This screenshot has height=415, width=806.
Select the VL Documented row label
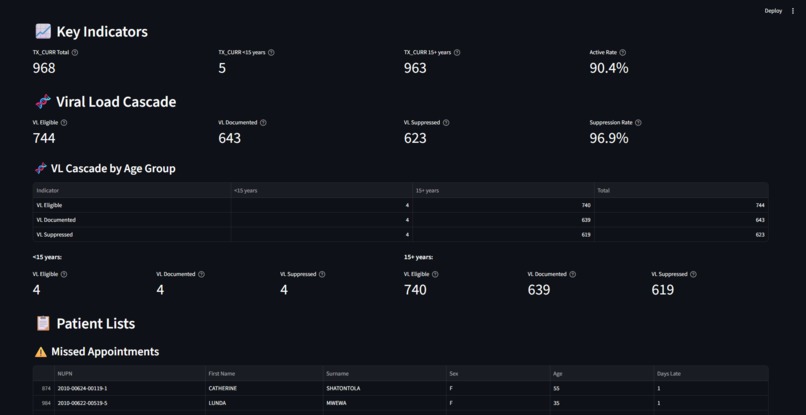(x=132, y=220)
